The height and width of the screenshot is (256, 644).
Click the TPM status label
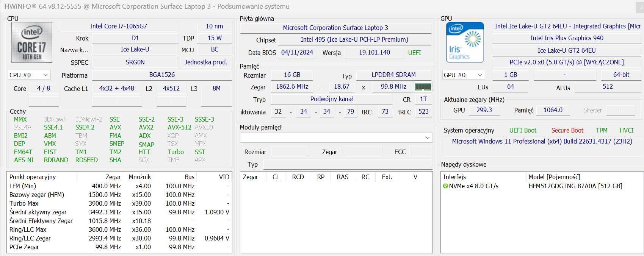602,130
